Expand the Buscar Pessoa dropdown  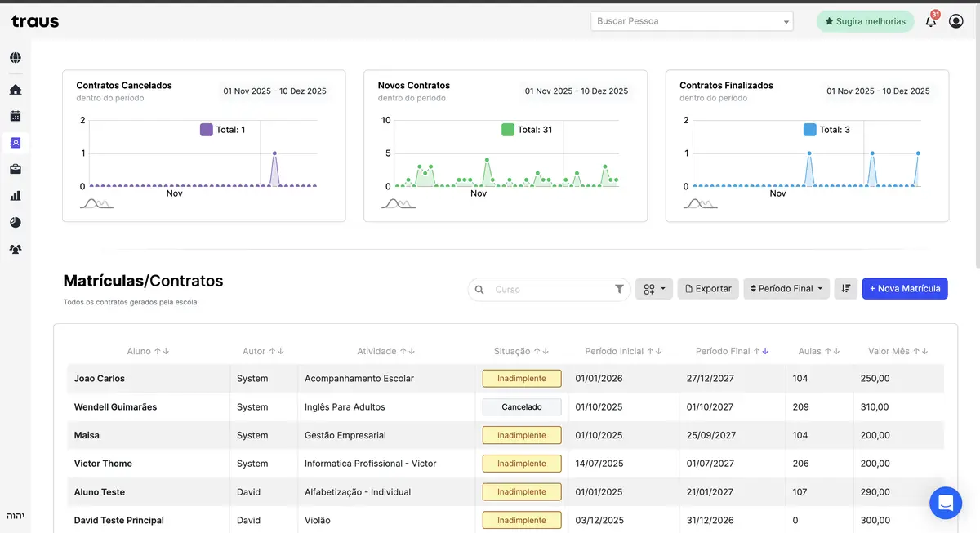click(786, 22)
